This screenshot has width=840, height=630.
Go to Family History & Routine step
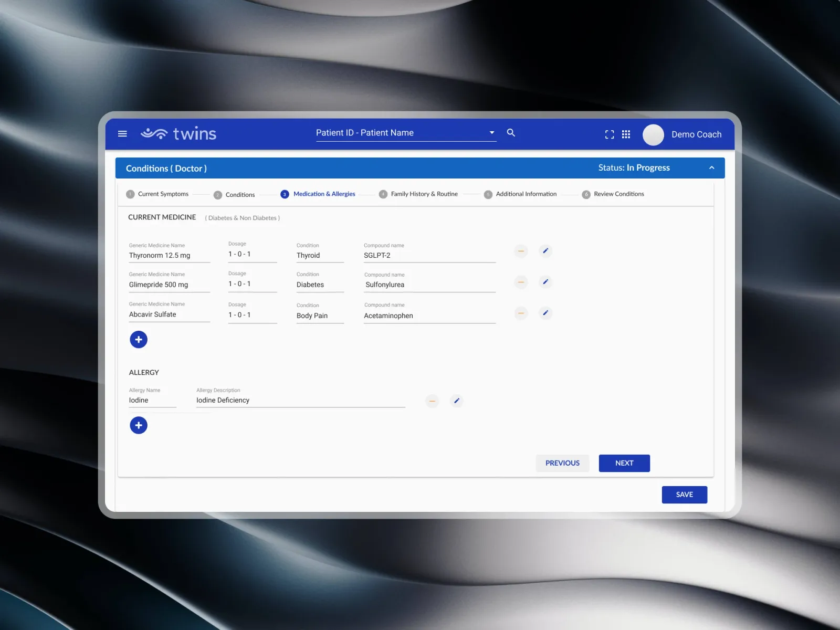[x=418, y=194]
